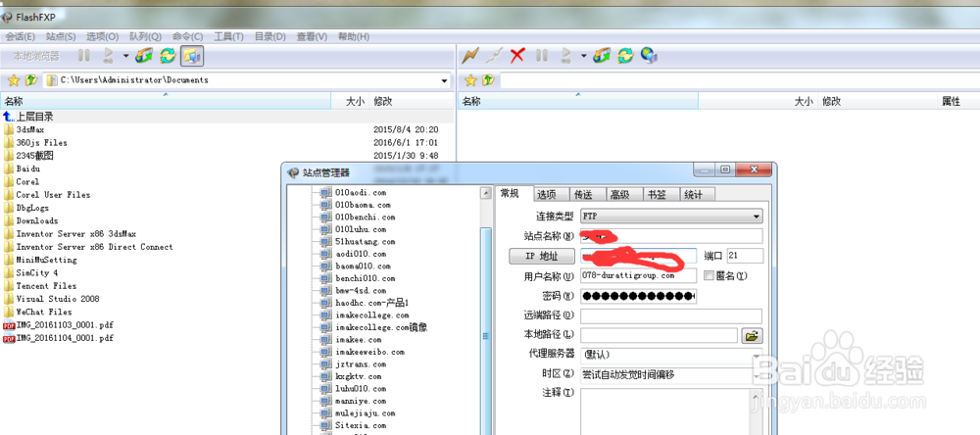Viewport: 980px width, 435px height.
Task: Open the 会话(E) menu
Action: (20, 37)
